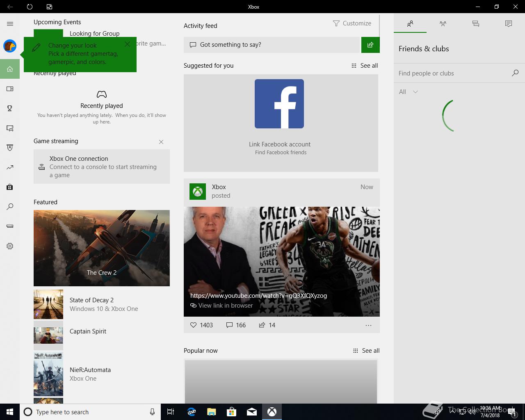Click the Cortana microphone icon
This screenshot has height=420, width=525.
(152, 412)
